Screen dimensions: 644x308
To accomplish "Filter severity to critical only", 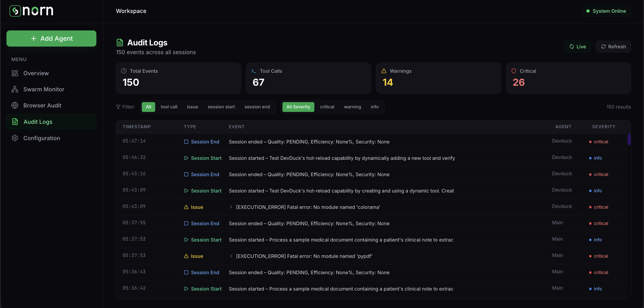I will click(327, 107).
